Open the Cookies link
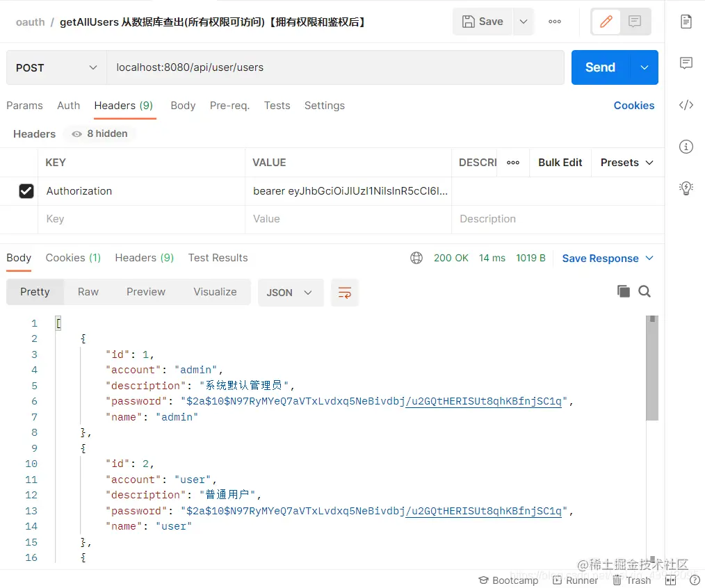 click(634, 106)
